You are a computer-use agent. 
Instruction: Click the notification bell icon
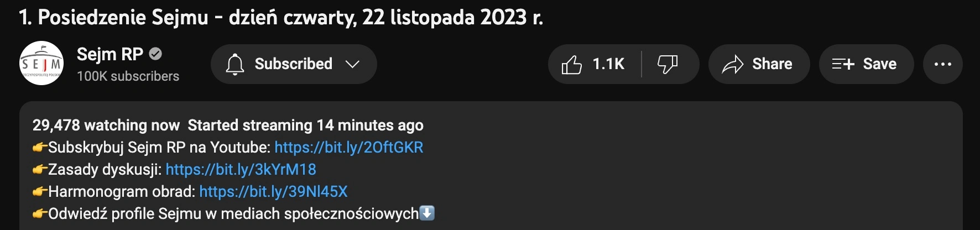point(235,64)
